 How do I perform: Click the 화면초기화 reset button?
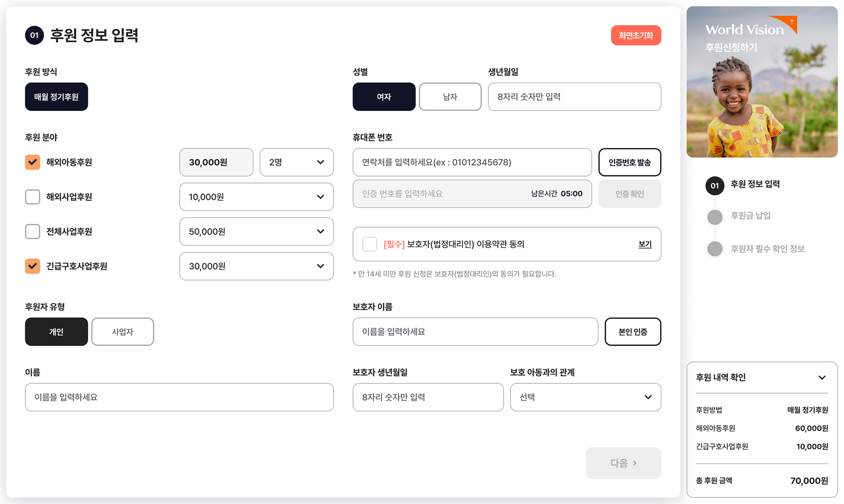pyautogui.click(x=636, y=35)
